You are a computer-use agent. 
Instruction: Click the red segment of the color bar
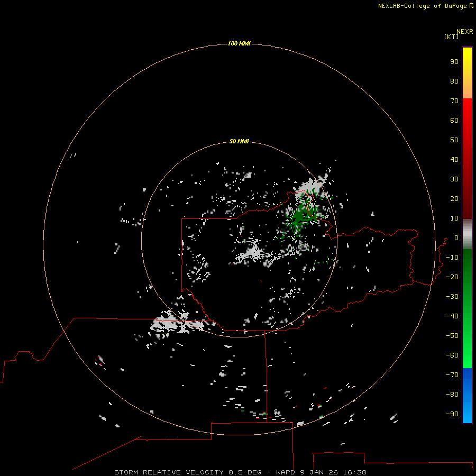(x=467, y=159)
